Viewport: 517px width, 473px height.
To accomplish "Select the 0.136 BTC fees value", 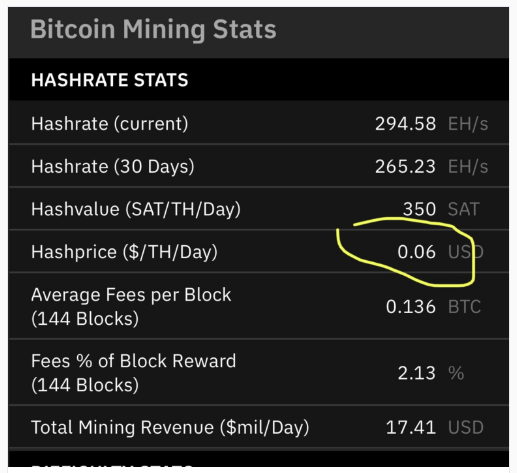I will (411, 307).
